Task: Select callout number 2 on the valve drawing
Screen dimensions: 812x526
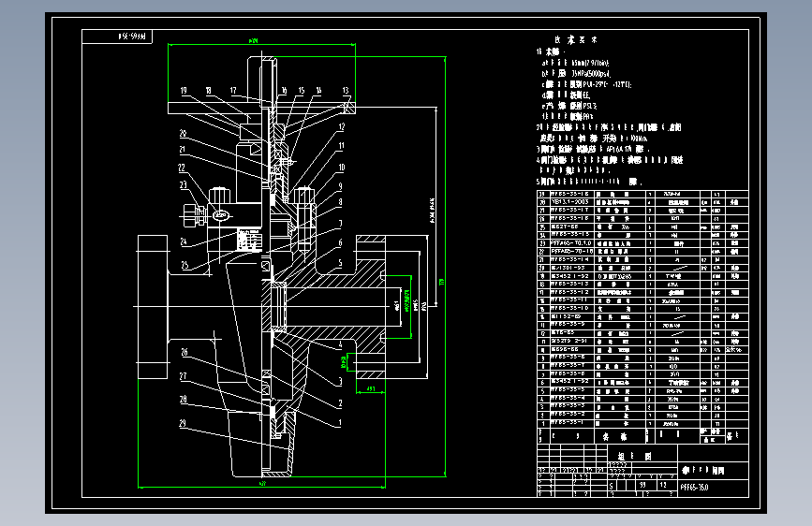Action: click(x=340, y=402)
